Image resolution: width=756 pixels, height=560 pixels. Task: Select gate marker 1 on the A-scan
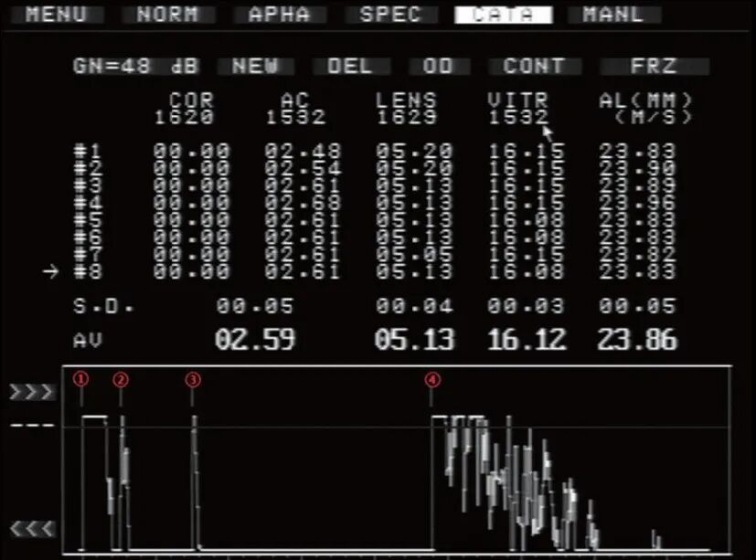point(81,379)
